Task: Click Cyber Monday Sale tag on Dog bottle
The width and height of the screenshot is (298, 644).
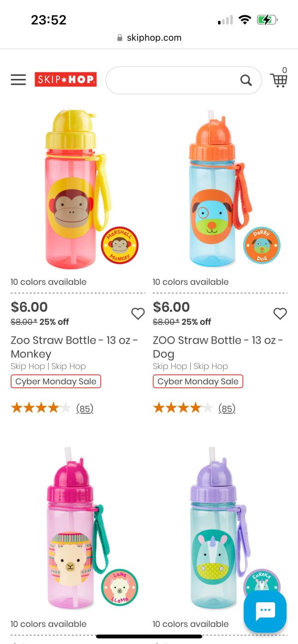Action: (198, 381)
